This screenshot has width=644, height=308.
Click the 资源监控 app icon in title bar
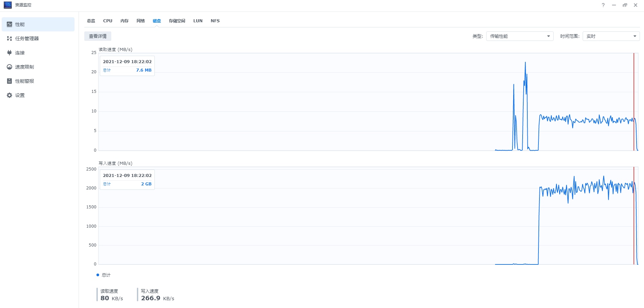coord(8,5)
